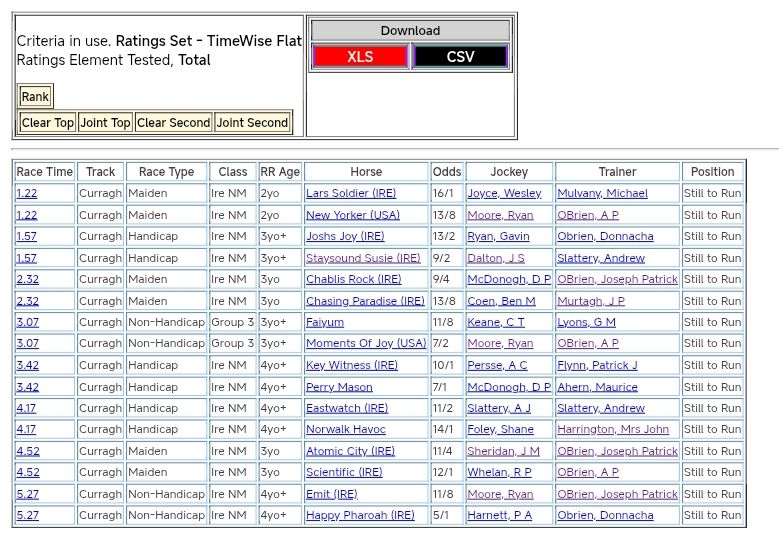View horse Moments Of Joy (USA)
The height and width of the screenshot is (546, 779).
(366, 344)
